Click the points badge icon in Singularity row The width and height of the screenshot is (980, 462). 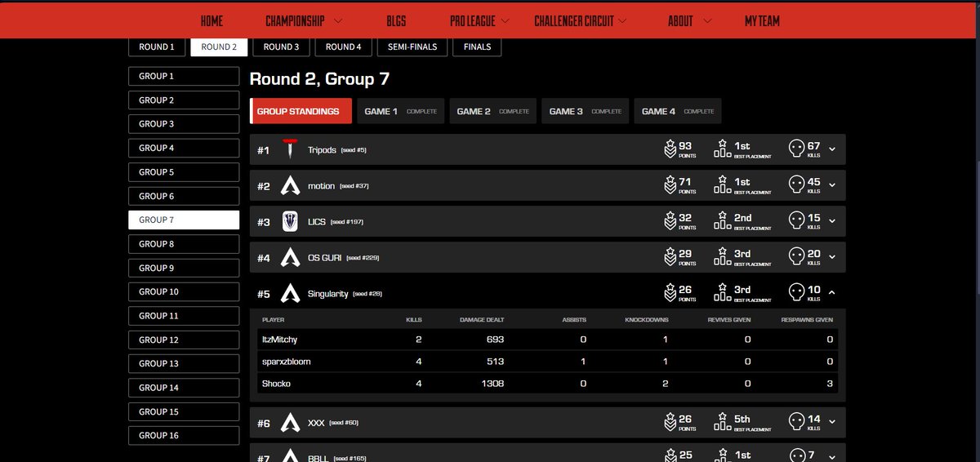point(670,293)
